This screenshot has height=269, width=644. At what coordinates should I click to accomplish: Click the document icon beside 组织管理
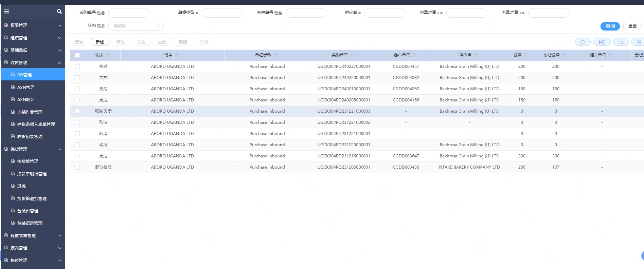point(6,38)
